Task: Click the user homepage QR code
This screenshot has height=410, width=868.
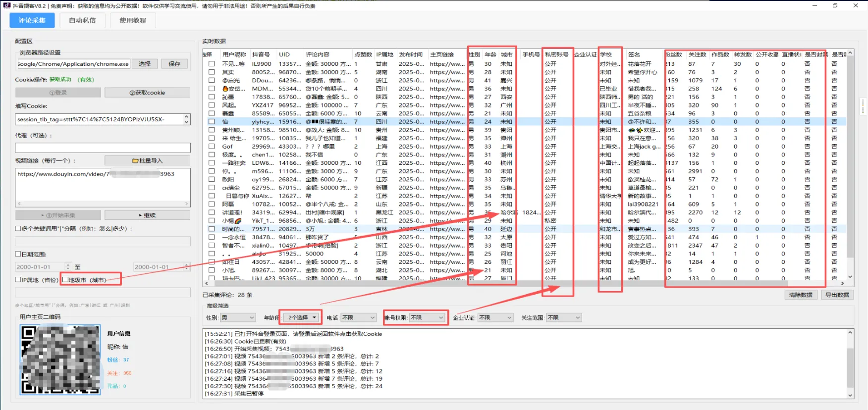Action: tap(60, 359)
